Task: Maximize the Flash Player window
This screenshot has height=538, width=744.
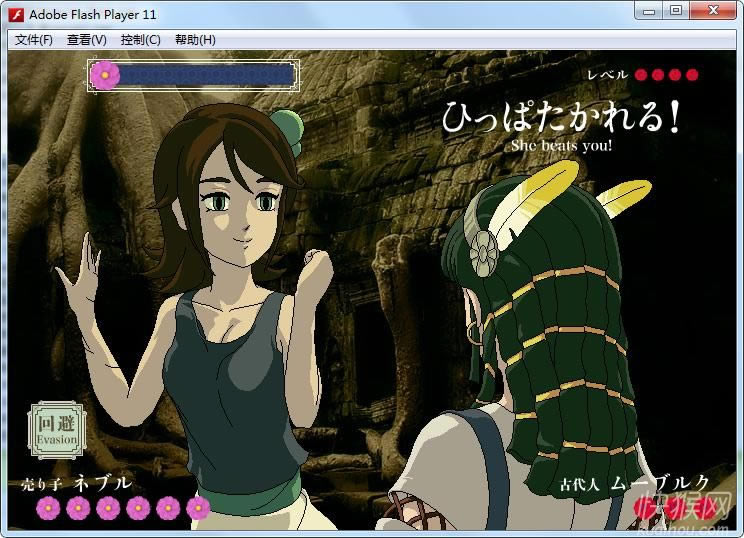Action: 676,11
